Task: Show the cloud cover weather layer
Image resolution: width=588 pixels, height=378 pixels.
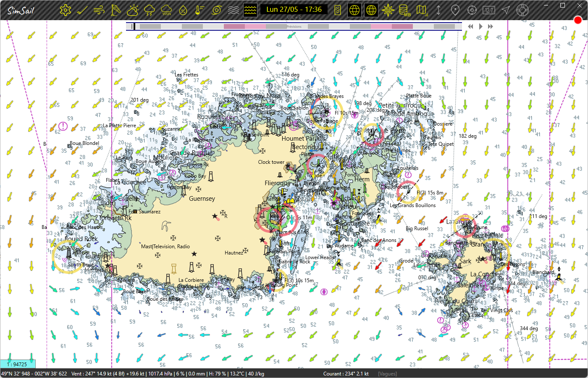Action: click(133, 10)
